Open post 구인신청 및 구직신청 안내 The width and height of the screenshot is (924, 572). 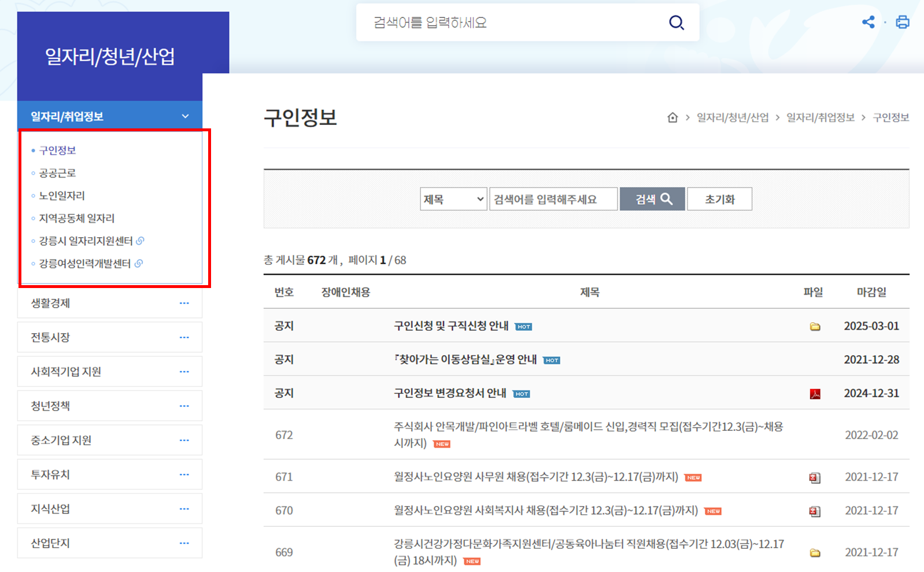pos(451,326)
